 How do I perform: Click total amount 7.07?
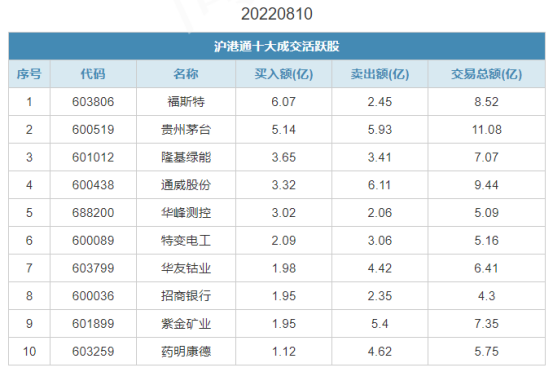click(x=487, y=157)
